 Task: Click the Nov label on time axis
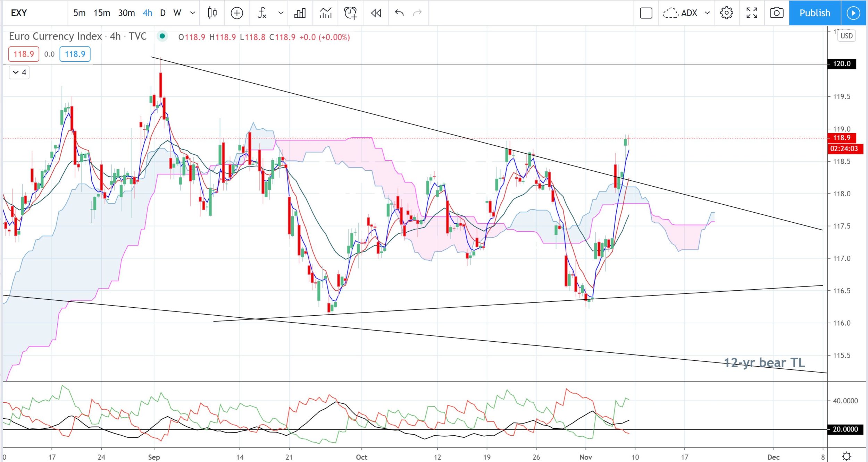coord(585,457)
